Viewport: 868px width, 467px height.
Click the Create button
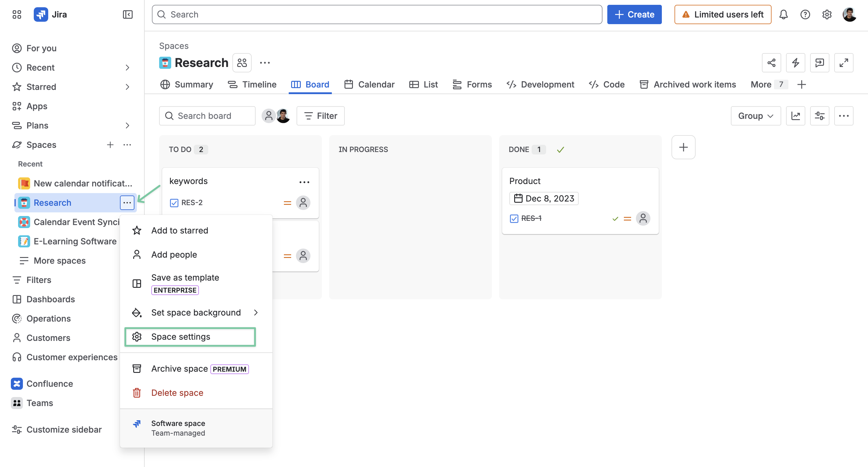coord(634,14)
